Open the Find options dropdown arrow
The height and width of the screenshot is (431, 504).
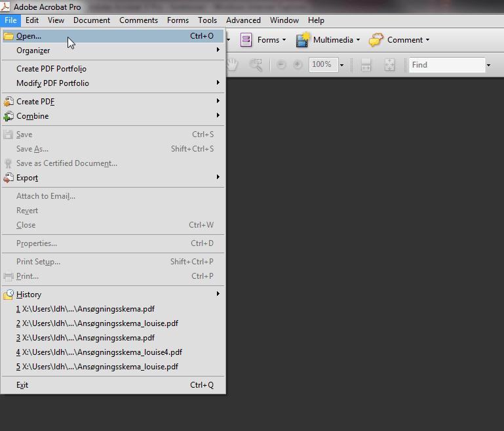pos(488,65)
